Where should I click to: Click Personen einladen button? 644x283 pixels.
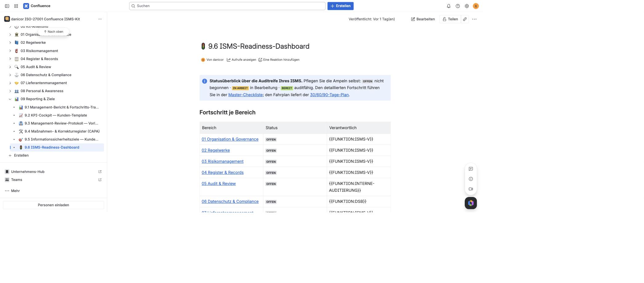point(54,205)
